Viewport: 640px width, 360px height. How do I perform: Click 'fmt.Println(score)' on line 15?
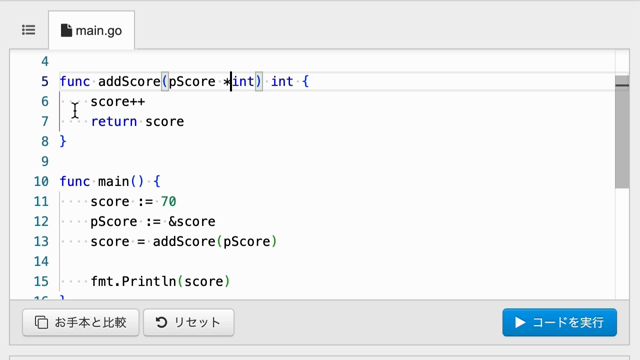pyautogui.click(x=160, y=282)
